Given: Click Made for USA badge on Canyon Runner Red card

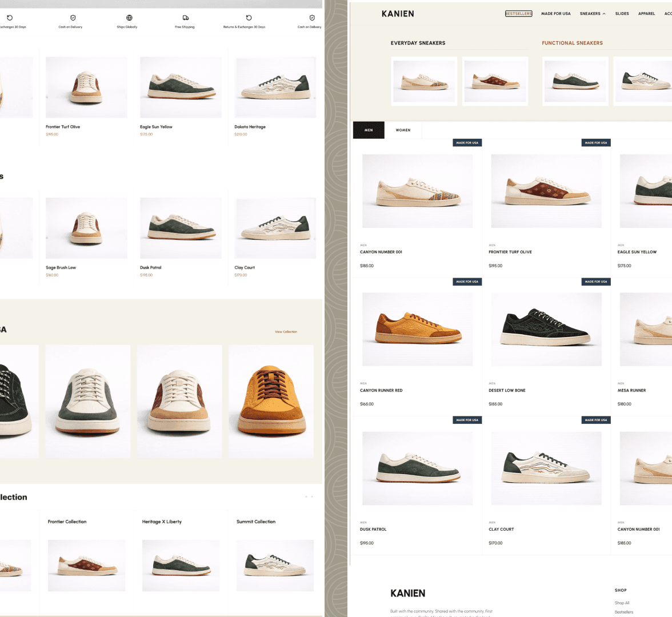Looking at the screenshot, I should 467,282.
